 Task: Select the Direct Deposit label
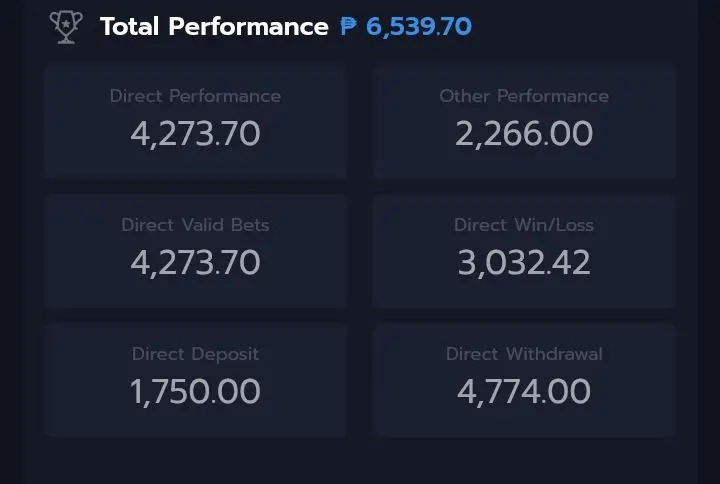[x=195, y=354]
